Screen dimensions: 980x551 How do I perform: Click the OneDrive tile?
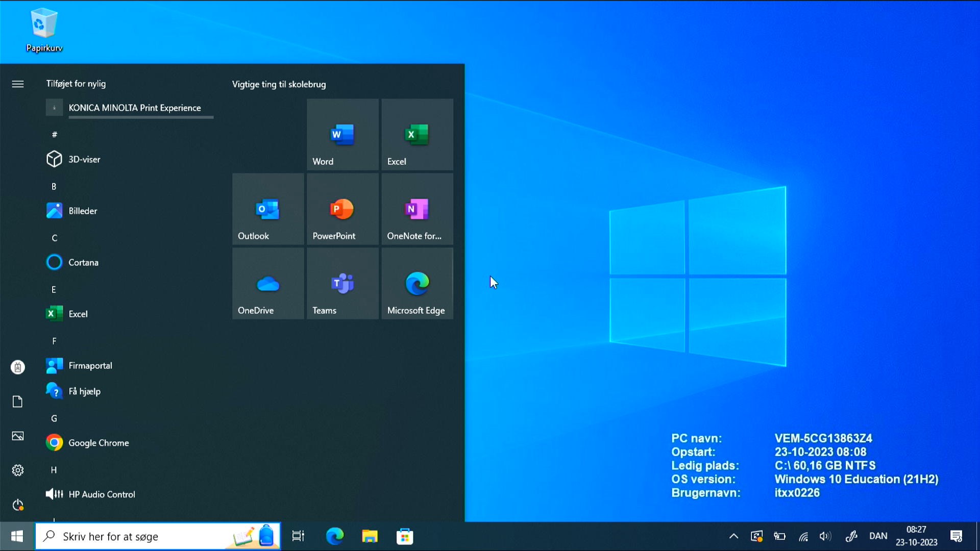tap(268, 284)
